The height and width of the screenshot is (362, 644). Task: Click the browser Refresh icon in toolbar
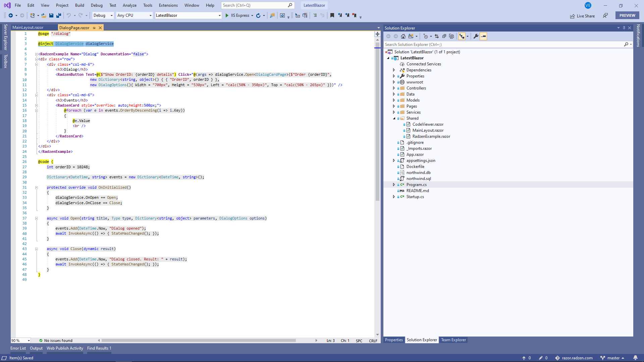click(258, 15)
